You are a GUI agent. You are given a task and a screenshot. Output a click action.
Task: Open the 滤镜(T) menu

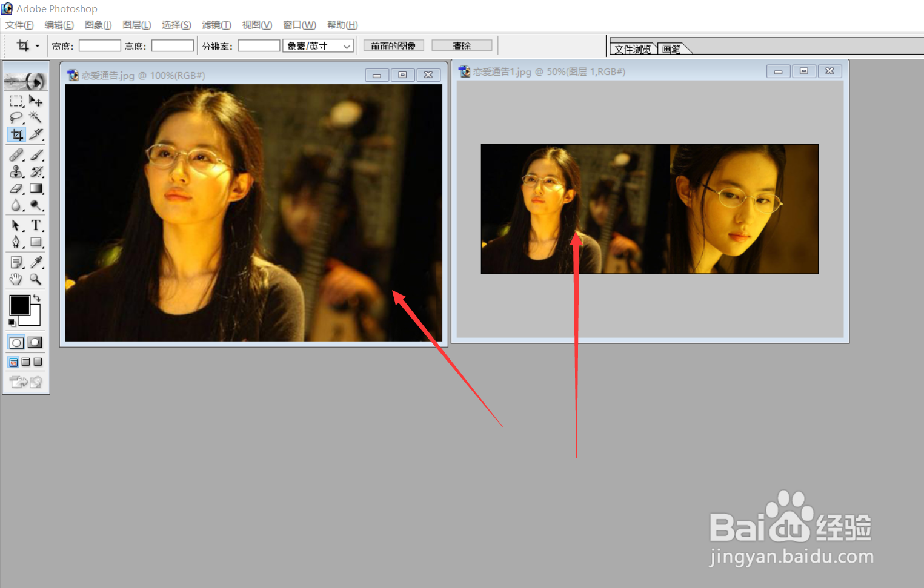click(x=216, y=25)
